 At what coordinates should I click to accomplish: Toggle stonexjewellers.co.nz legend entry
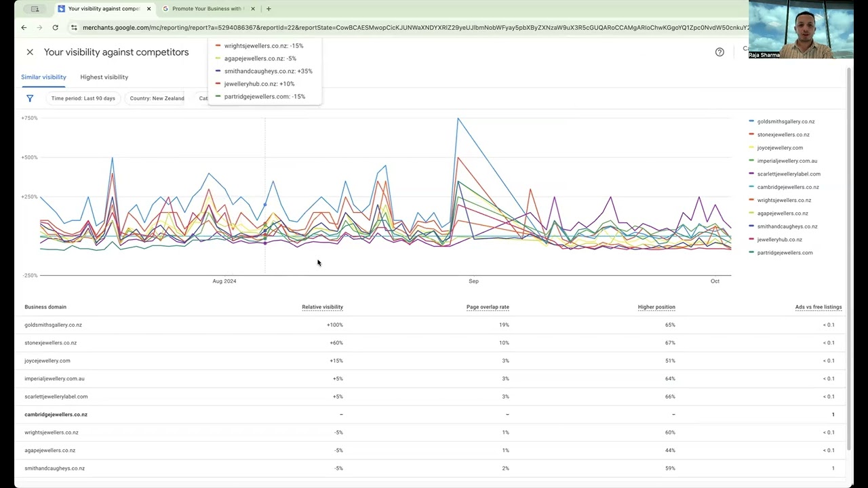[779, 134]
